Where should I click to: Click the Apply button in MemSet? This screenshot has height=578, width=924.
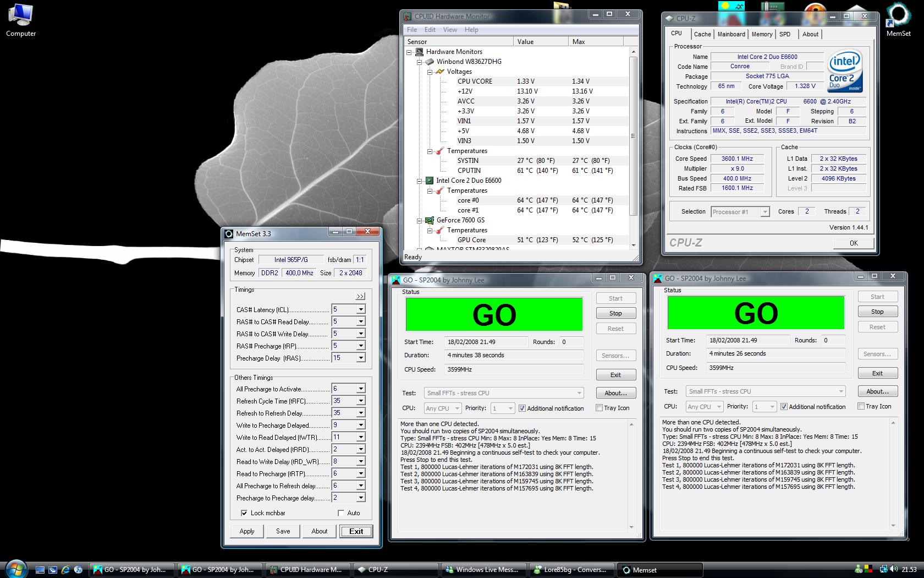(247, 531)
